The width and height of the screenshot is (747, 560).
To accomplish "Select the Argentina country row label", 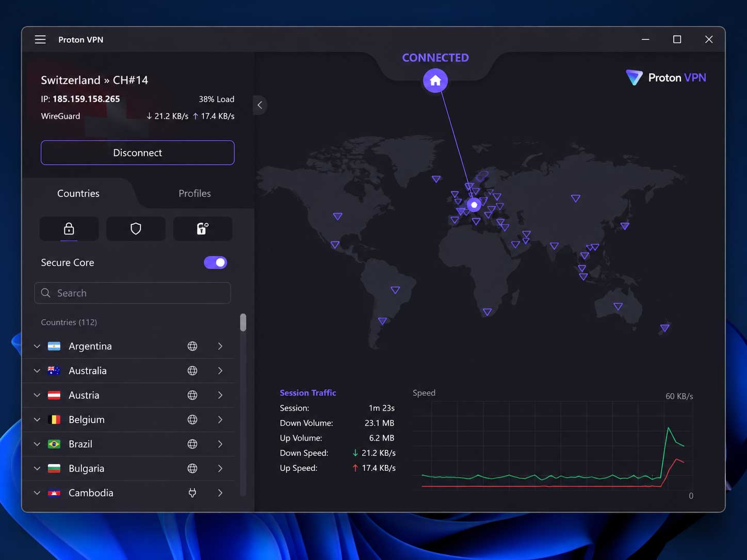I will coord(90,346).
